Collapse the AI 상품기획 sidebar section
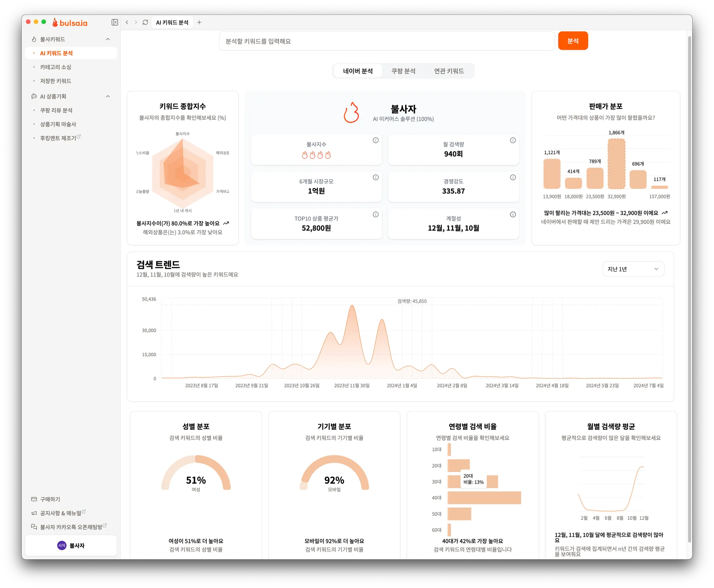Screen dimensions: 714x588 point(108,96)
